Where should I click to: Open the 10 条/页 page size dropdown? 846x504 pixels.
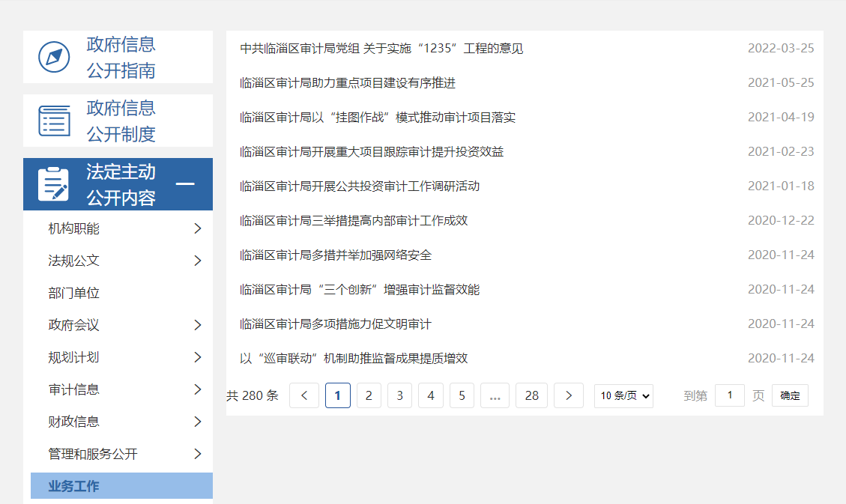click(623, 395)
